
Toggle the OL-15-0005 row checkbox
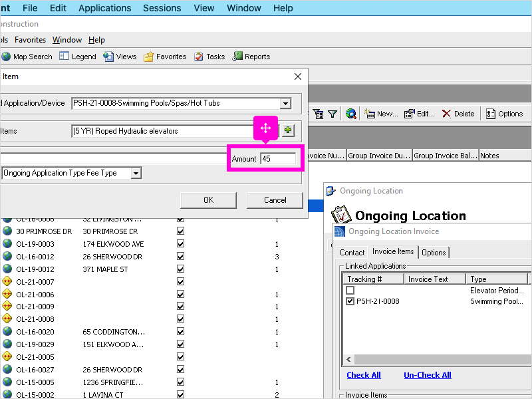tap(180, 382)
